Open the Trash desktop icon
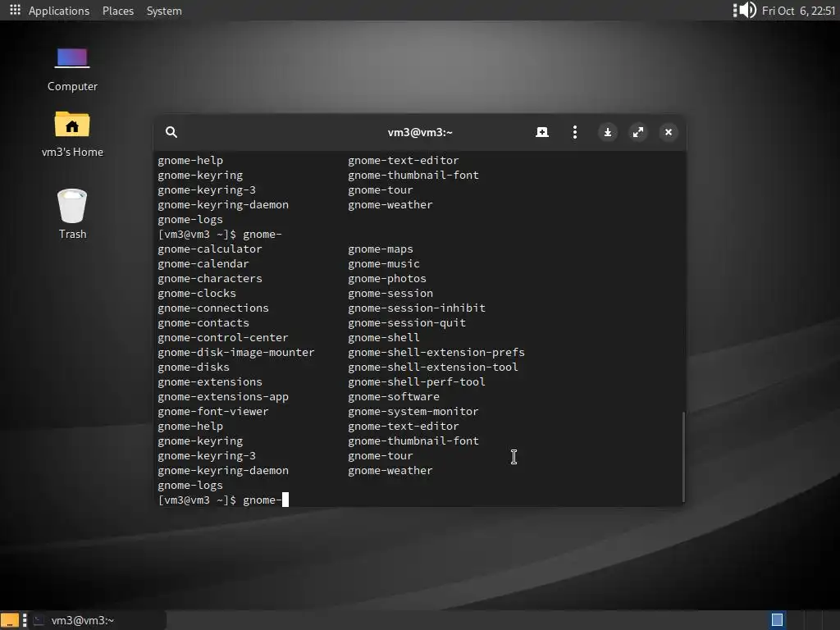The image size is (840, 630). click(x=72, y=206)
